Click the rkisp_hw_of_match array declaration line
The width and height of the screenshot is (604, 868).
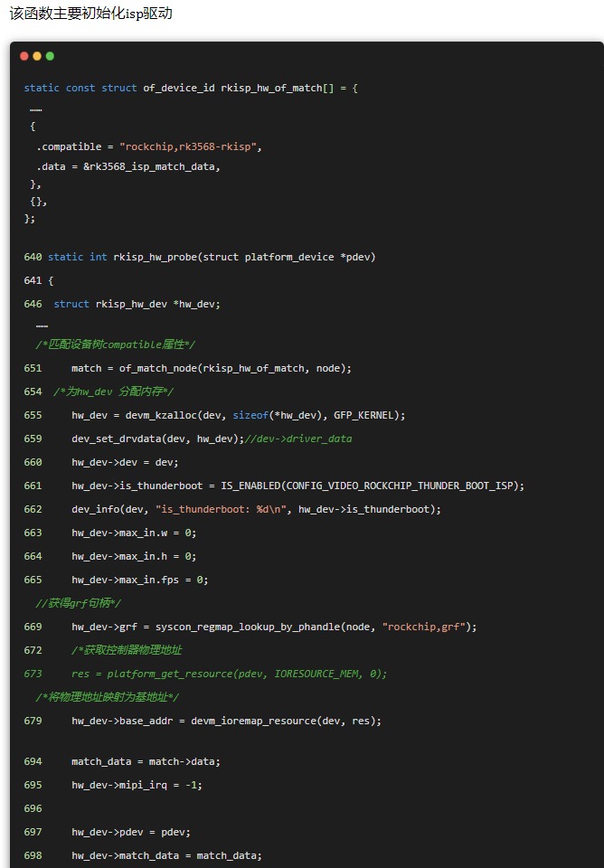click(x=191, y=89)
